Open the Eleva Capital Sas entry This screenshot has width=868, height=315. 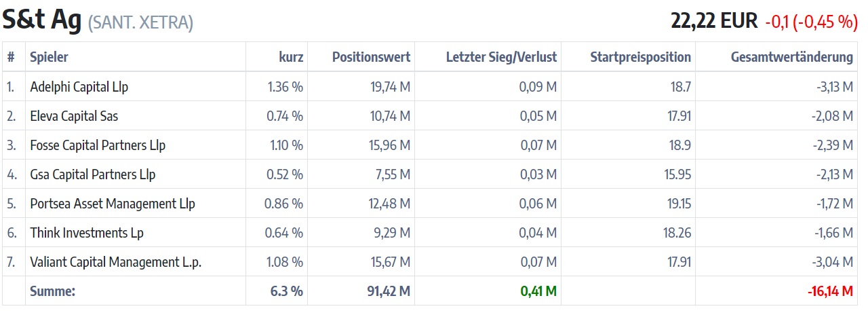tap(74, 116)
